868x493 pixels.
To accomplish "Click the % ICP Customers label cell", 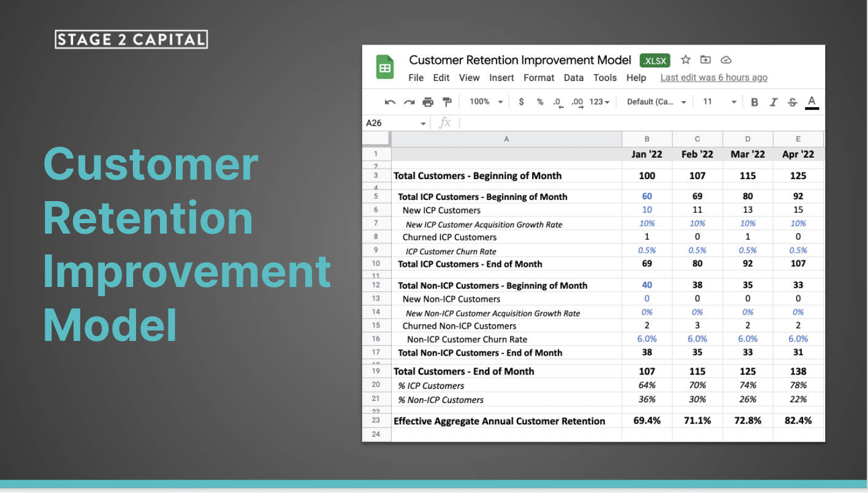I will pyautogui.click(x=506, y=386).
